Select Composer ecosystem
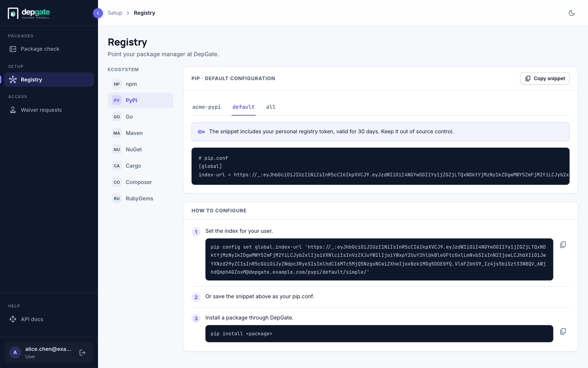Screen dimensions: 588x368 coord(140,182)
